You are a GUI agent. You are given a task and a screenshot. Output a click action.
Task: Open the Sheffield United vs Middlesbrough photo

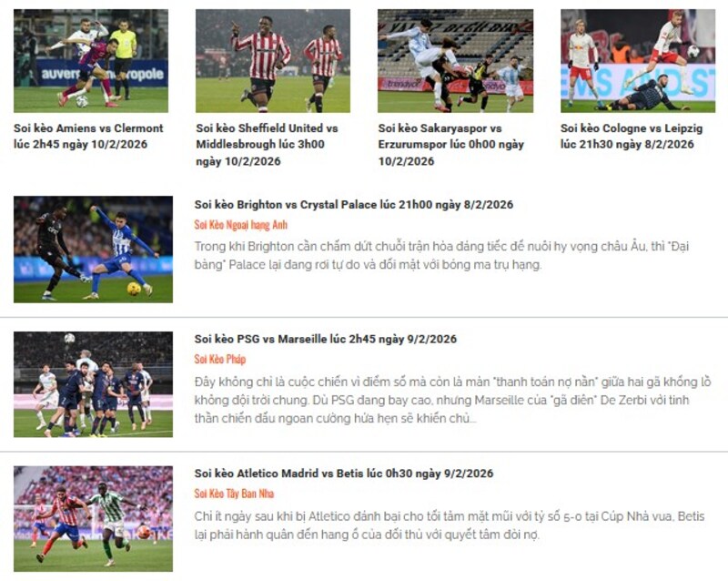click(273, 61)
